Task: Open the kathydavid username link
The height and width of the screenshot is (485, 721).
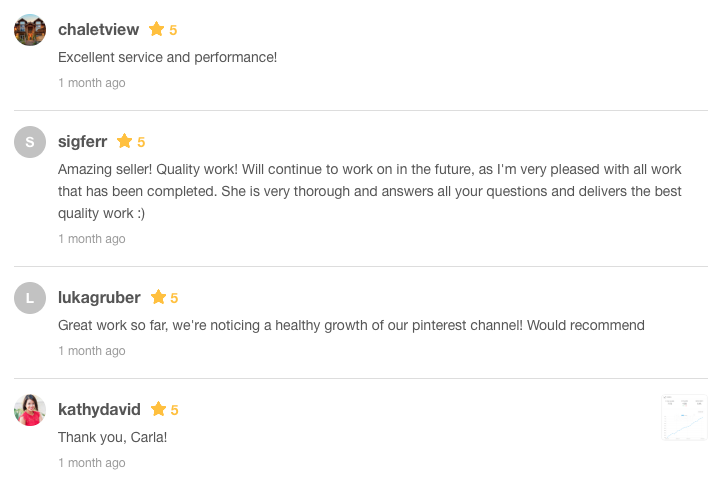Action: [99, 409]
